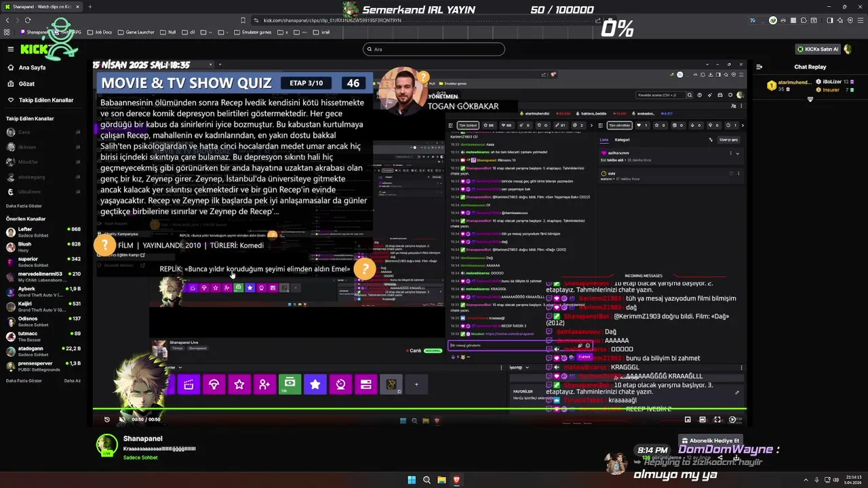Open Shanapanel channel avatar

pos(107,445)
